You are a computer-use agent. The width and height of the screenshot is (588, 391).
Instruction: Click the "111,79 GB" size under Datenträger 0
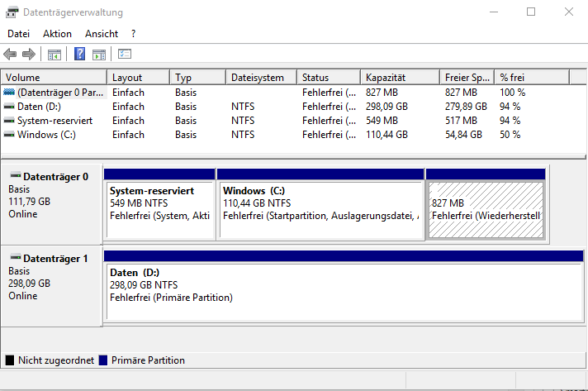coord(29,202)
